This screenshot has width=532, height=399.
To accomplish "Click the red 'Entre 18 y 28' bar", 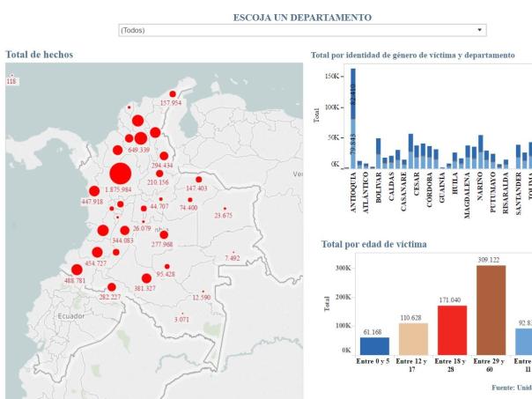I will tap(452, 330).
